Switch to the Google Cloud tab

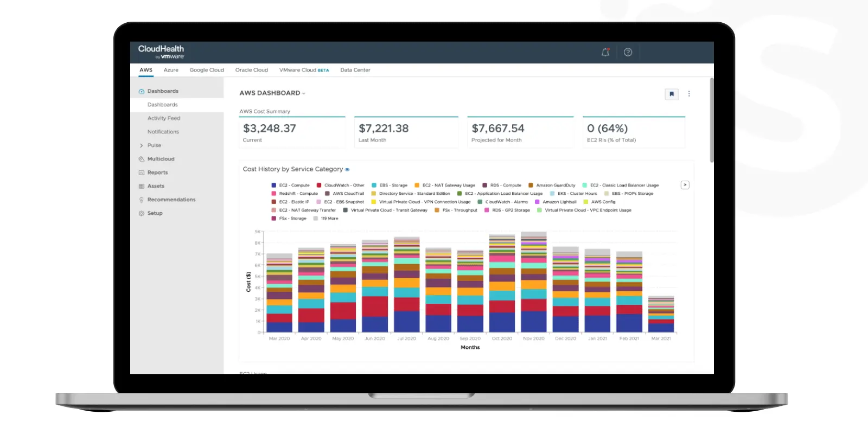pos(207,70)
